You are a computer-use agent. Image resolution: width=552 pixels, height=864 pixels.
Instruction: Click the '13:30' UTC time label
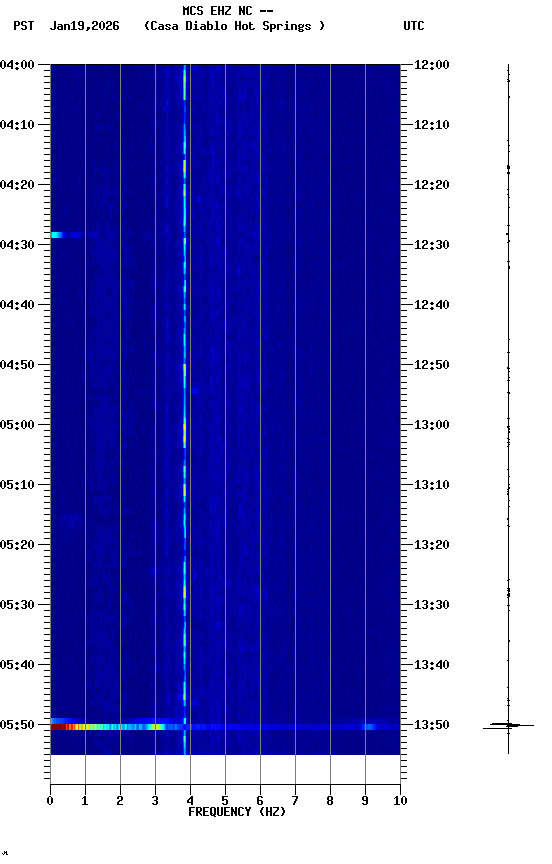432,605
